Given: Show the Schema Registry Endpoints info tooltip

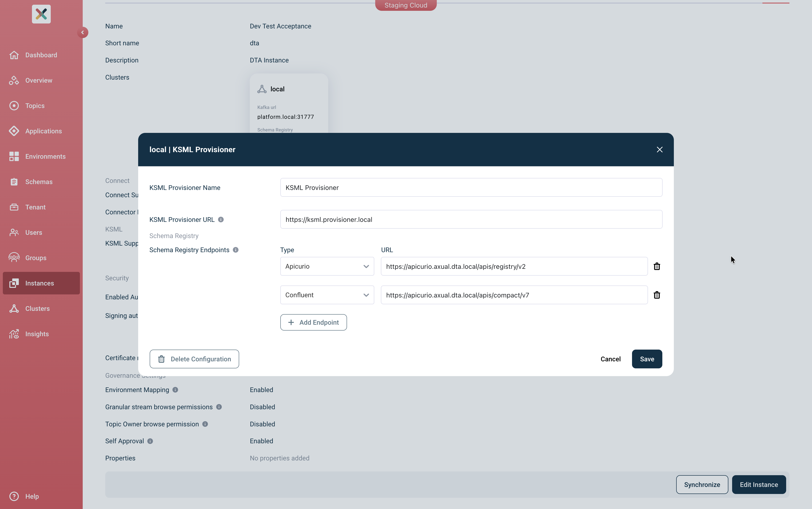Looking at the screenshot, I should [235, 250].
